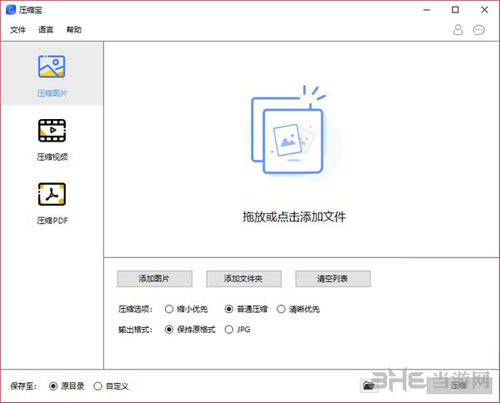500x403 pixels.
Task: Choose JPG output format
Action: (x=238, y=330)
